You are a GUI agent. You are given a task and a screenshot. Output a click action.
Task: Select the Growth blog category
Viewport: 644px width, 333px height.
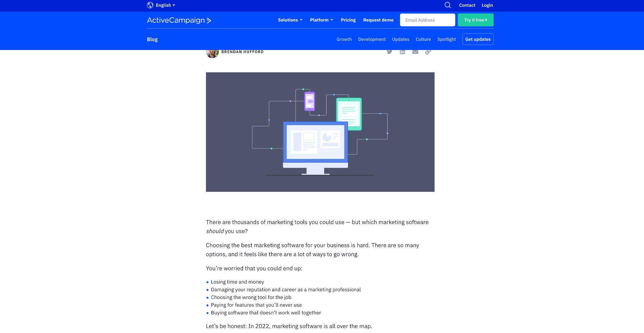pos(344,39)
